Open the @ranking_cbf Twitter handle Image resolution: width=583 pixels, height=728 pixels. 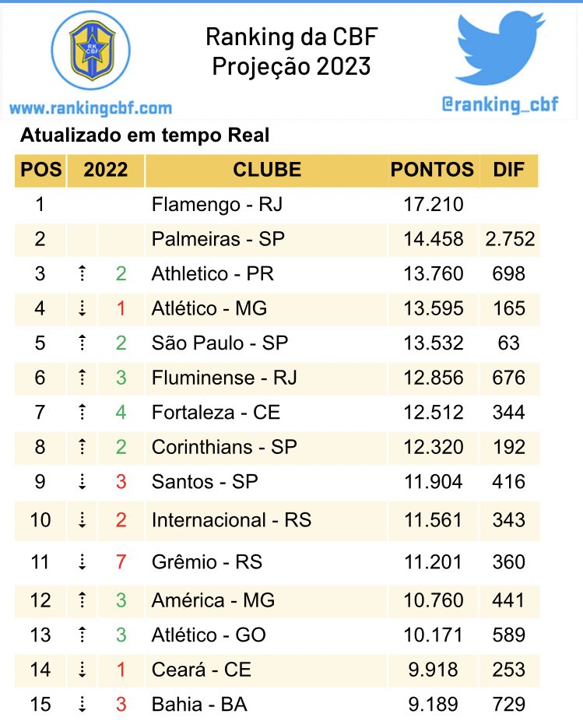[500, 104]
